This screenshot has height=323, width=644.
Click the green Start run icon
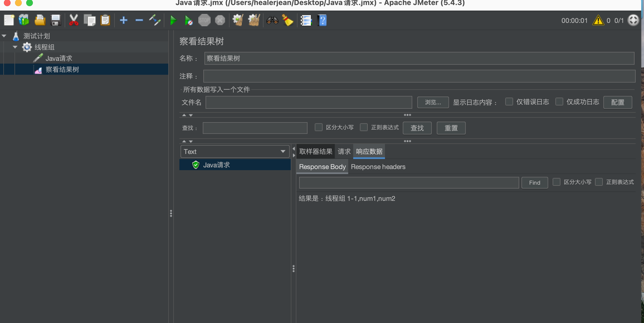173,20
